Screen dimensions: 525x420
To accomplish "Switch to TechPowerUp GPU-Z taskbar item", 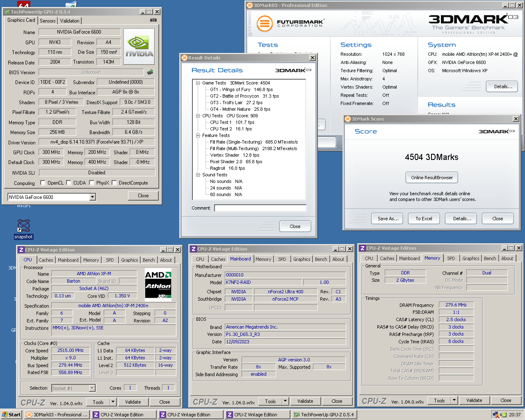I will click(x=324, y=415).
